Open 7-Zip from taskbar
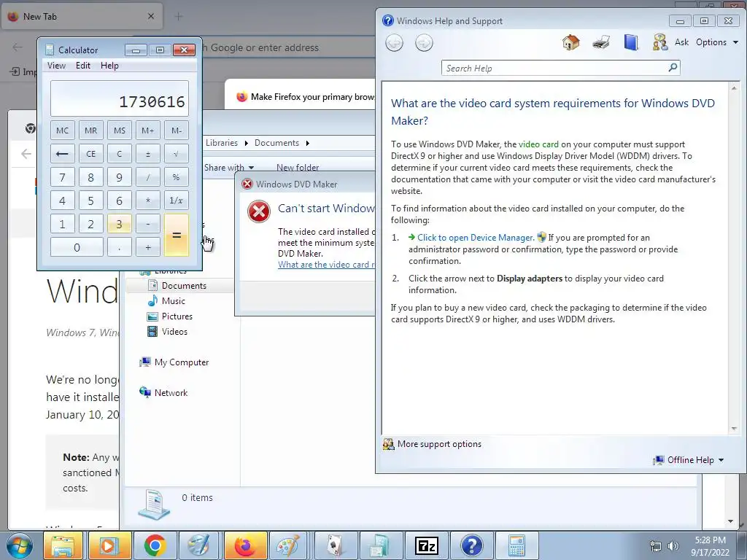The image size is (747, 560). 426,545
